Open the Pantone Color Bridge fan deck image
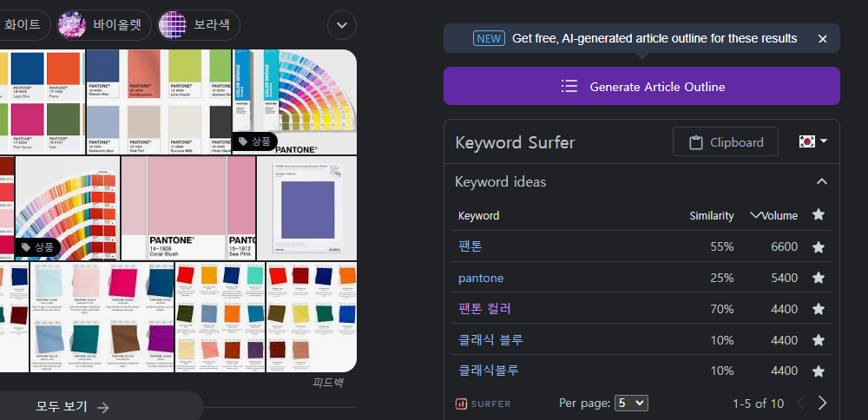868x420 pixels. [x=294, y=102]
